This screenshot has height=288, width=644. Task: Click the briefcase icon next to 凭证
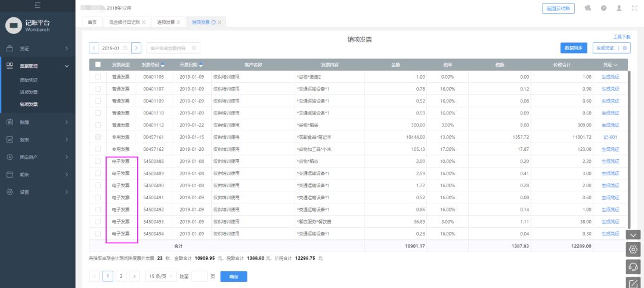coord(10,48)
